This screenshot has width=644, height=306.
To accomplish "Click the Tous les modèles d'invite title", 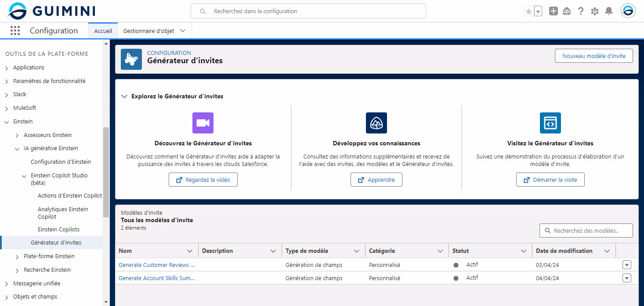I will tap(157, 220).
